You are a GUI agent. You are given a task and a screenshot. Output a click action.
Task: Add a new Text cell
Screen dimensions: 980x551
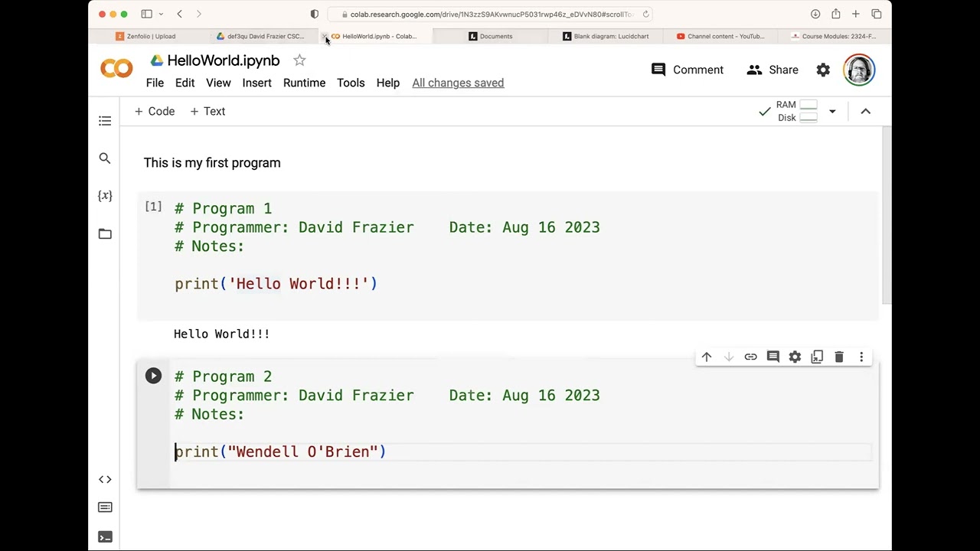click(x=207, y=111)
